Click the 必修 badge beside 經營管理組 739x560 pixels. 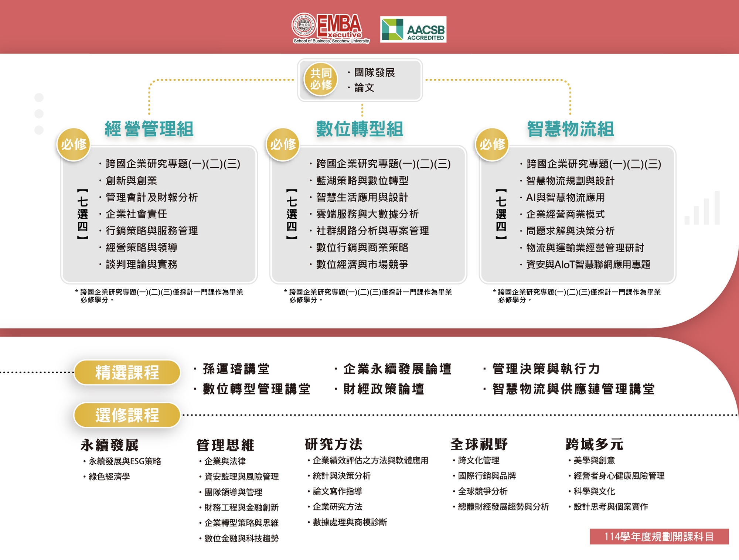tap(74, 144)
